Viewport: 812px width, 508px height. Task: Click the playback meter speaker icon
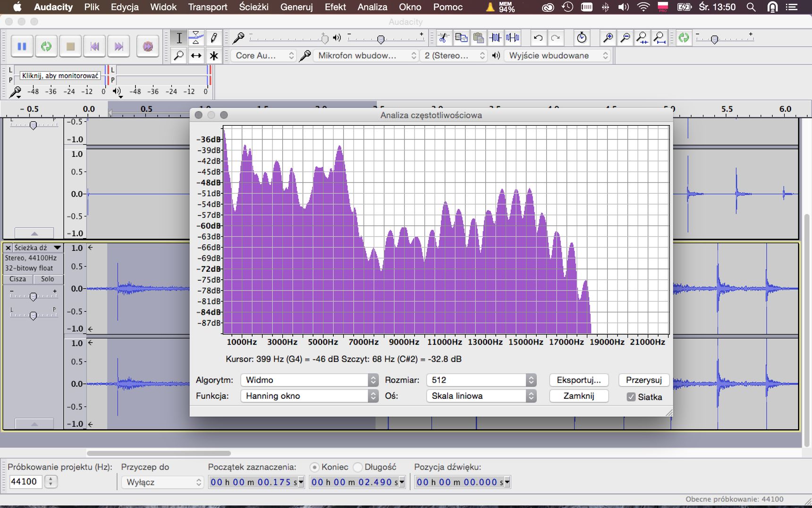[117, 92]
